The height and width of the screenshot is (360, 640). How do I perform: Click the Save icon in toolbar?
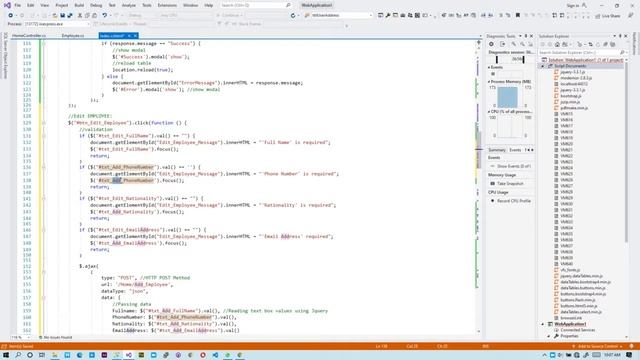pos(62,16)
